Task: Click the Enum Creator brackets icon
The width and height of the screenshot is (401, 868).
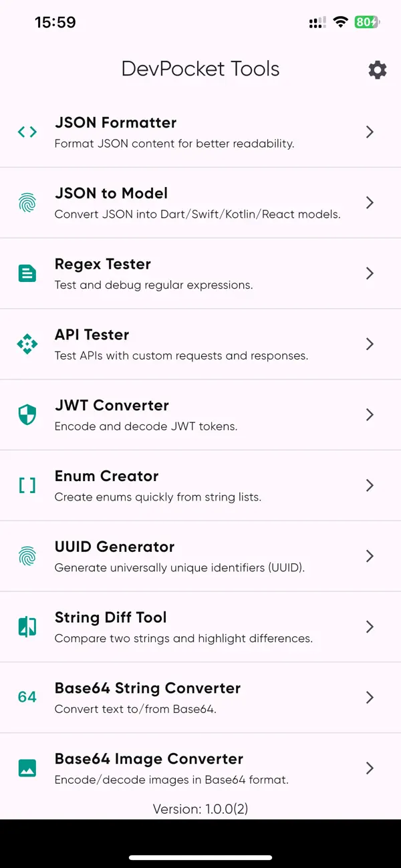Action: pyautogui.click(x=27, y=485)
